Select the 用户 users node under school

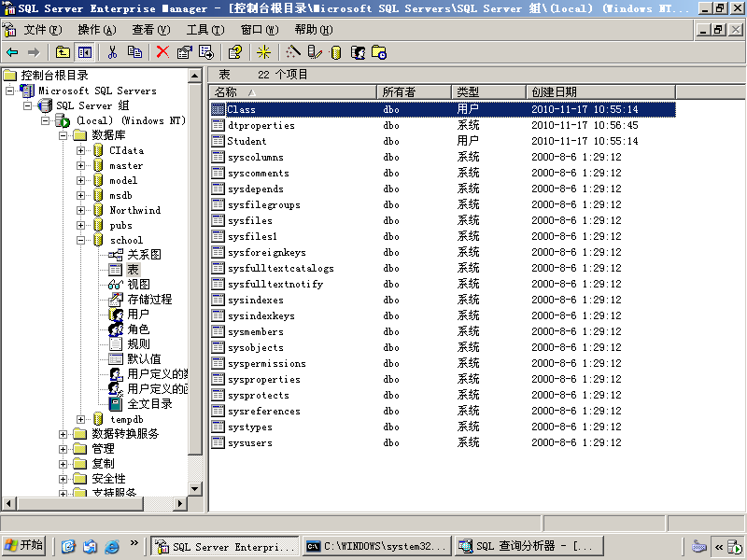[x=138, y=315]
